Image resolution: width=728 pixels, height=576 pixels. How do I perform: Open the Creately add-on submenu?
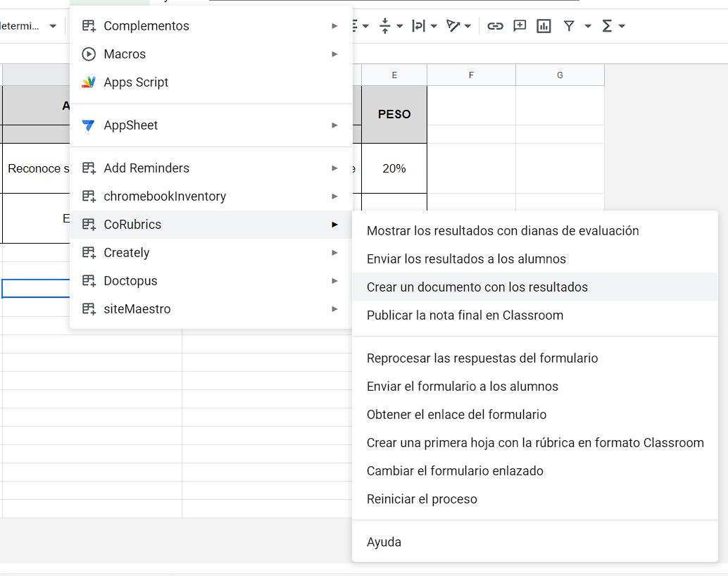211,253
